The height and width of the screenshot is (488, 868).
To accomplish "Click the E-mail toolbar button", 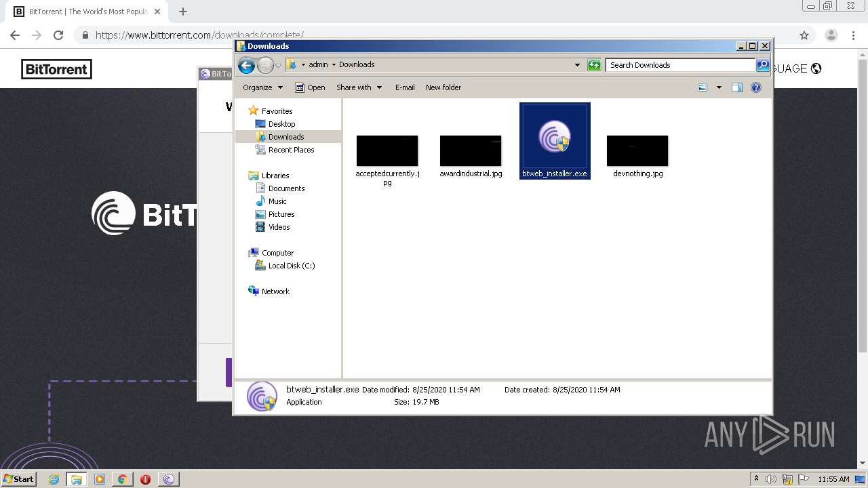I will [x=405, y=87].
